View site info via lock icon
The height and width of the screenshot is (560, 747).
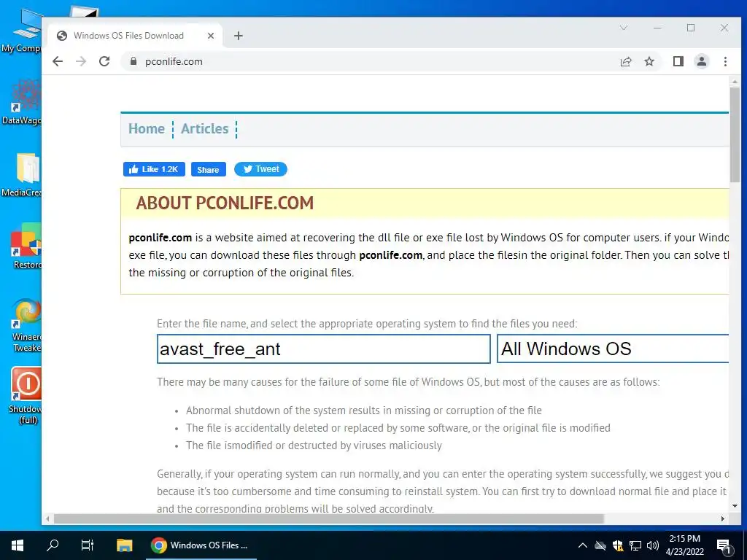(x=133, y=61)
